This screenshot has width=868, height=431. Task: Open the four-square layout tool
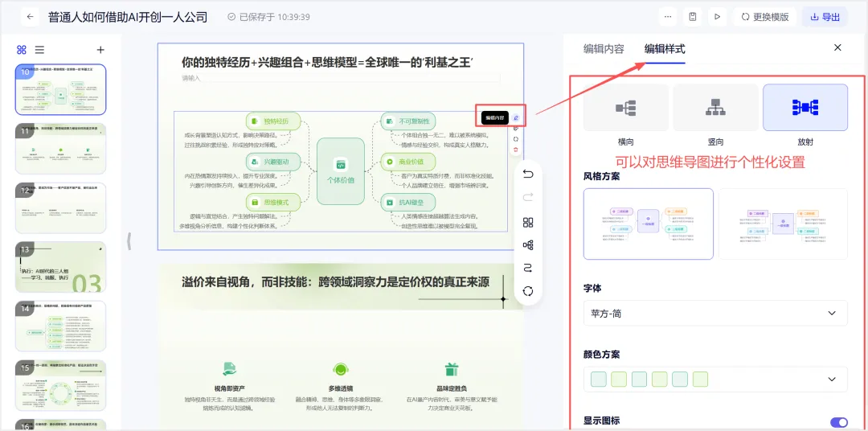point(528,223)
